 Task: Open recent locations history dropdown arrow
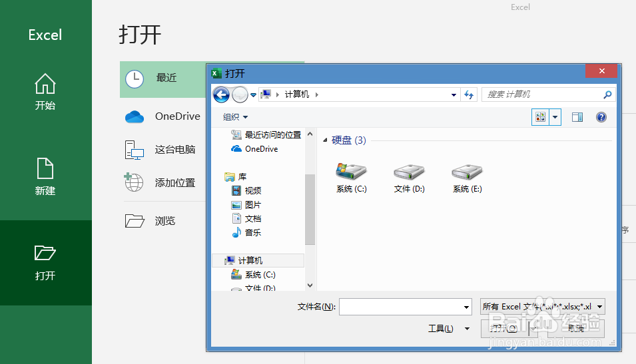[x=253, y=95]
